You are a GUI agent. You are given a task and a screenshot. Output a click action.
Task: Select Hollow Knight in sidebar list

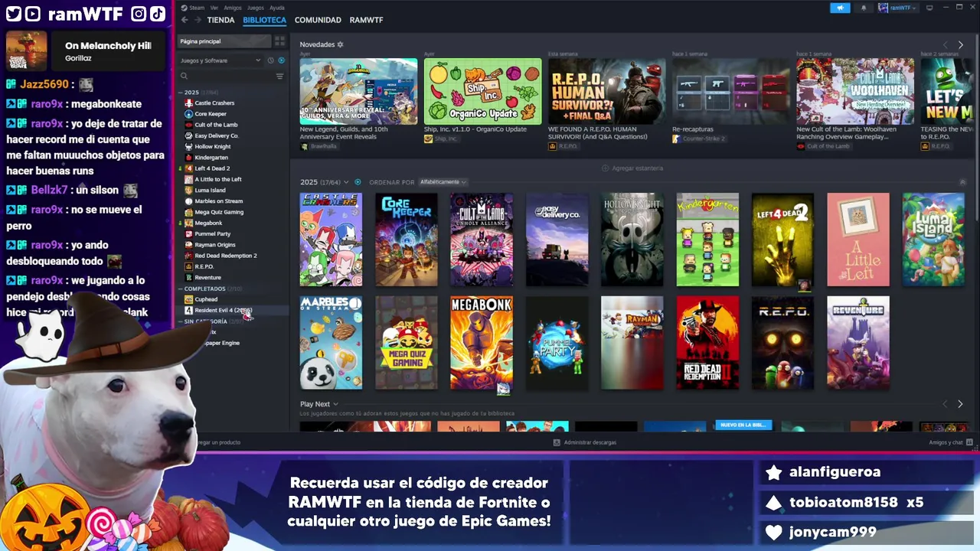point(213,147)
